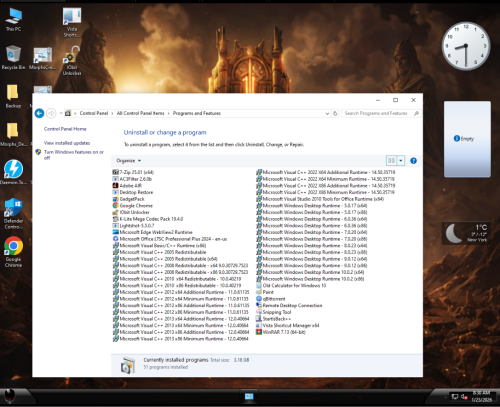Select the AC3Filter 2.6.0b program icon
The image size is (500, 407).
[116, 179]
